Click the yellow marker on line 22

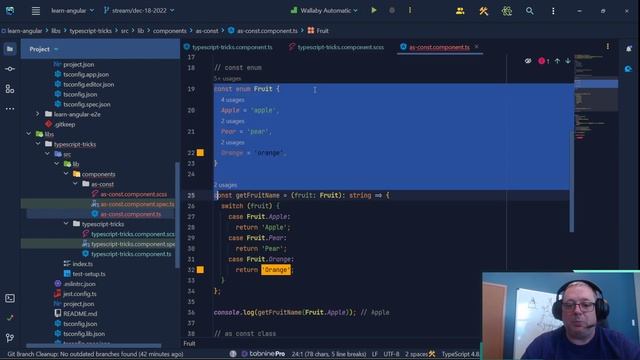tap(200, 153)
